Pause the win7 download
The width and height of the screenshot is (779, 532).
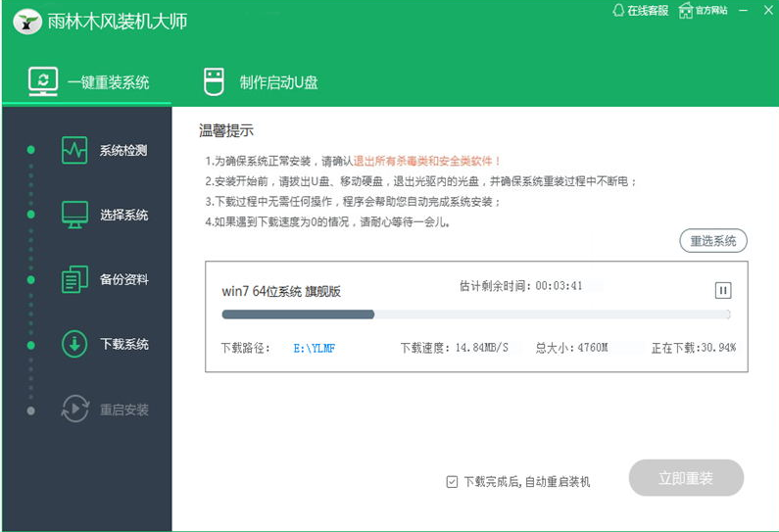point(722,290)
